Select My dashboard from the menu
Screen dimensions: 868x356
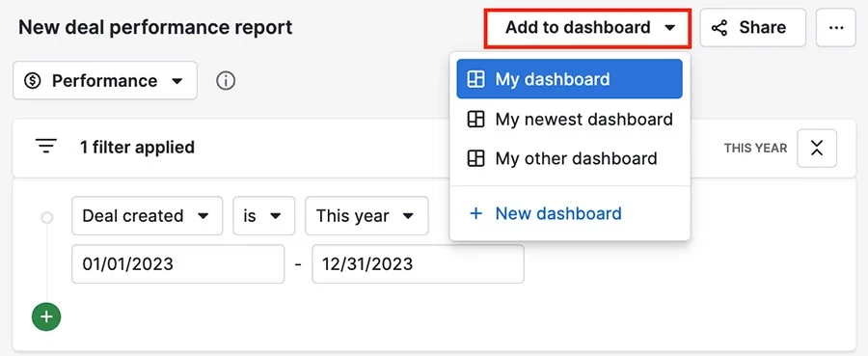(570, 78)
